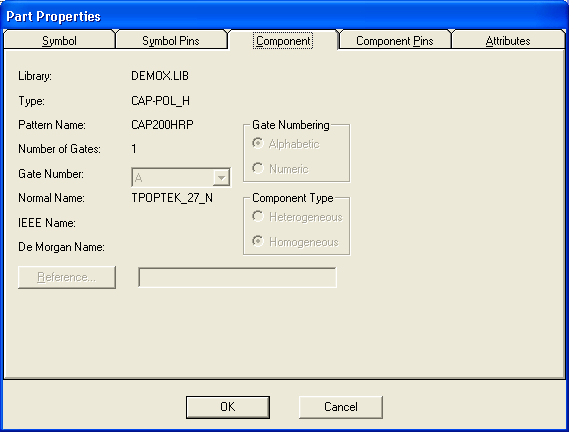Expand the Gate Number dropdown arrow
The width and height of the screenshot is (569, 432).
click(221, 178)
